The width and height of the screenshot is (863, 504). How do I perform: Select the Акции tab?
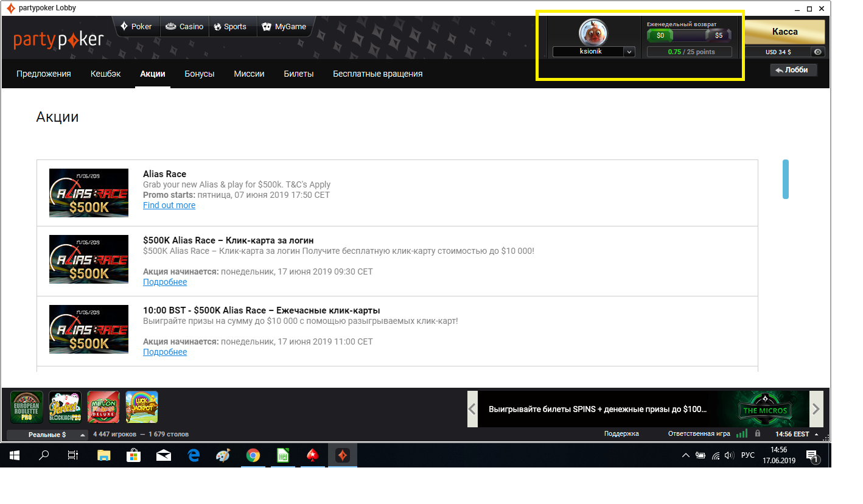(153, 74)
